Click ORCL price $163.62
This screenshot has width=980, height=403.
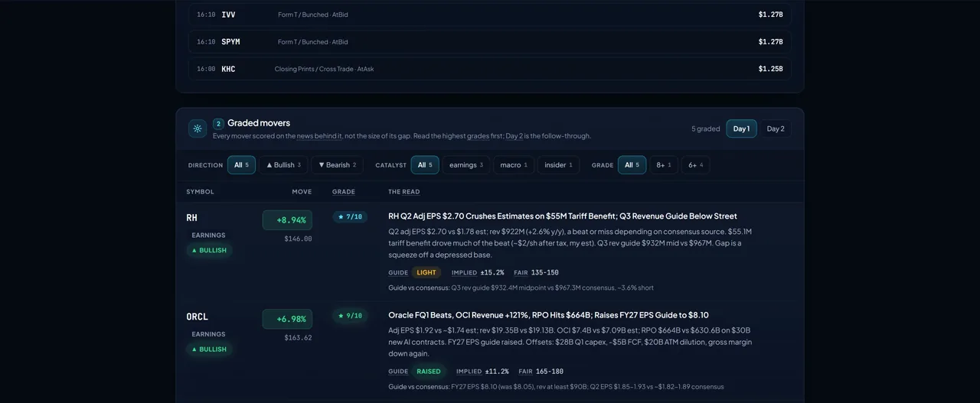click(x=298, y=337)
